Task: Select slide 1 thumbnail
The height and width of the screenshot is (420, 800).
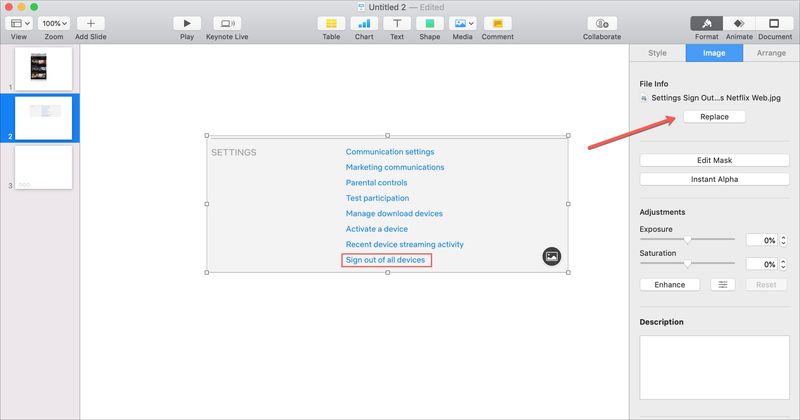Action: point(43,69)
